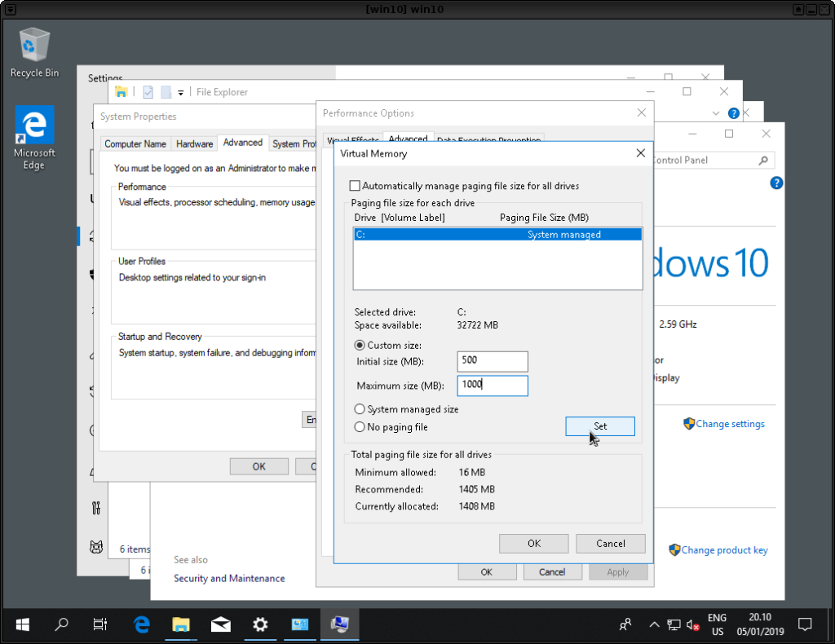Click 32722 MB space available value
Screen dimensions: 835x644
click(x=478, y=325)
